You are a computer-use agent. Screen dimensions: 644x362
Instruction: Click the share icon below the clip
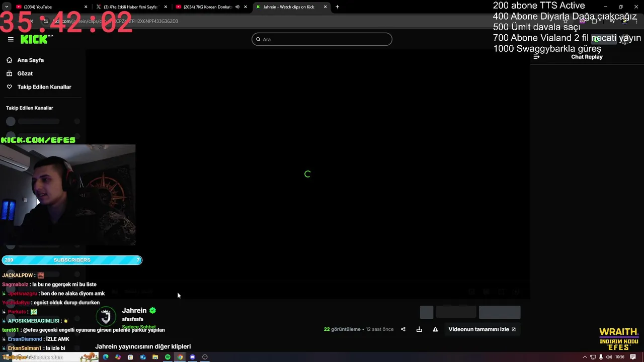tap(403, 329)
